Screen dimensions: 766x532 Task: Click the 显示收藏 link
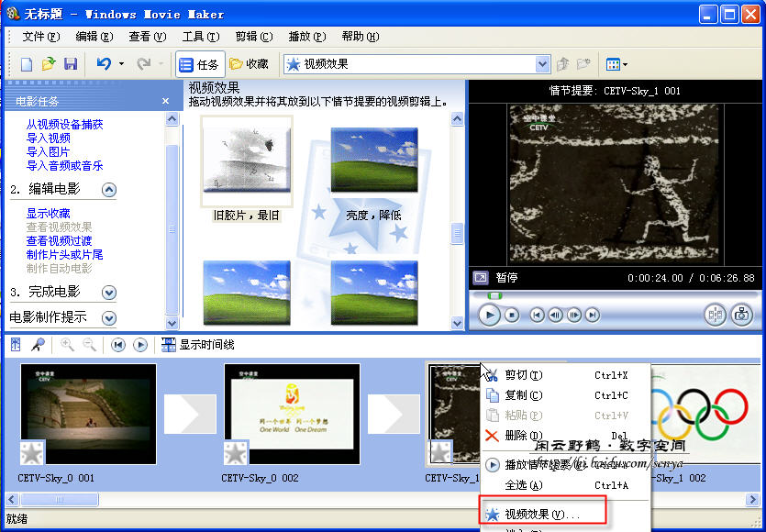(49, 214)
